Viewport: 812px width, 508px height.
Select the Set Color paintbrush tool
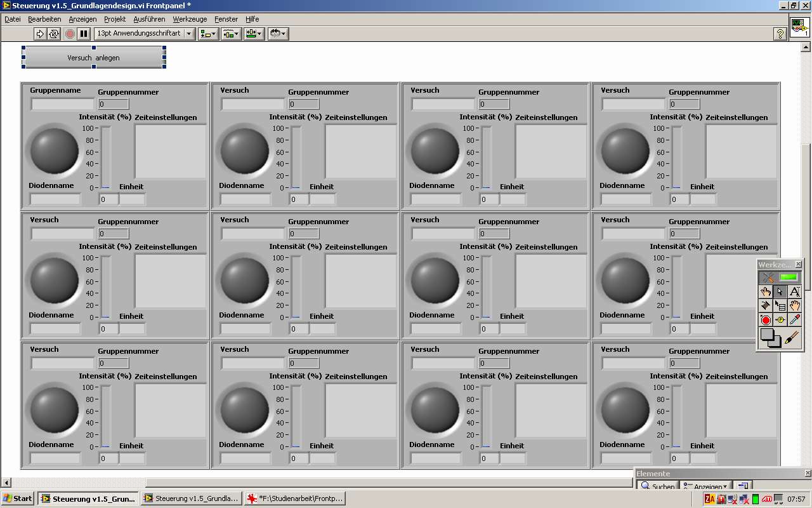coord(793,338)
